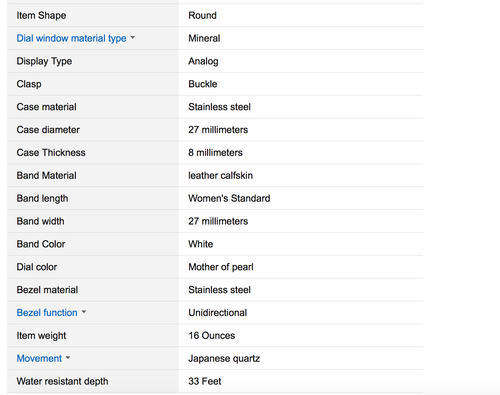Open the Bezel function link
Screen dimensions: 500x395
(x=47, y=313)
